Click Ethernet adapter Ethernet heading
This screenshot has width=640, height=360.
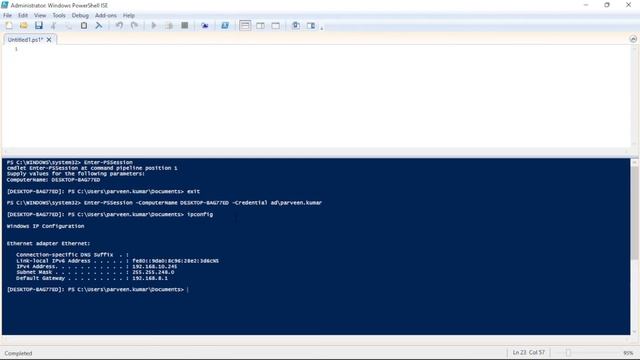click(x=48, y=243)
